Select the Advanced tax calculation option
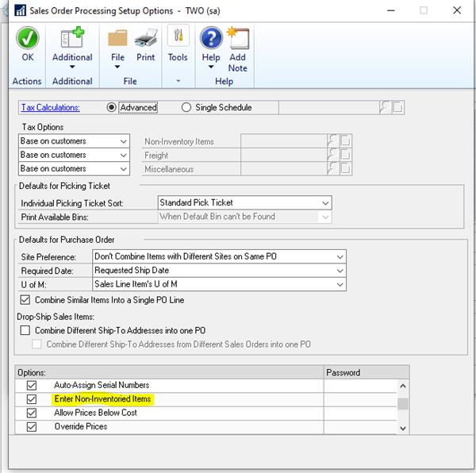This screenshot has height=473, width=476. coord(112,108)
